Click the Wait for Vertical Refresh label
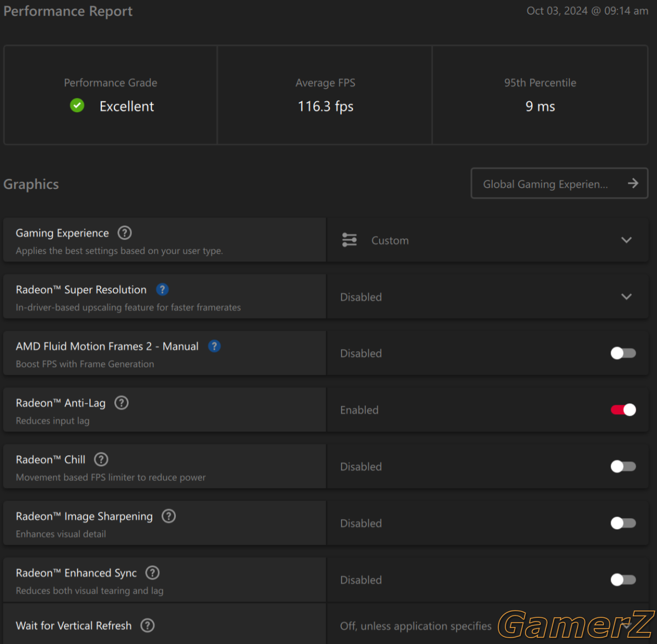 (x=74, y=626)
